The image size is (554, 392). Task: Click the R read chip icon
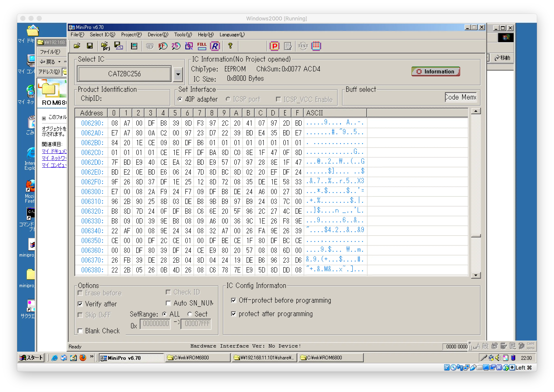tap(215, 46)
